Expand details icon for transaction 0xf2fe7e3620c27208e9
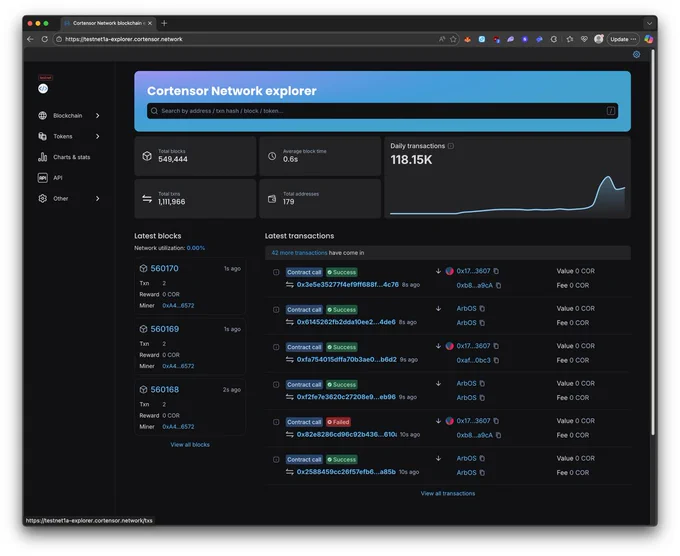680x556 pixels. [x=276, y=385]
